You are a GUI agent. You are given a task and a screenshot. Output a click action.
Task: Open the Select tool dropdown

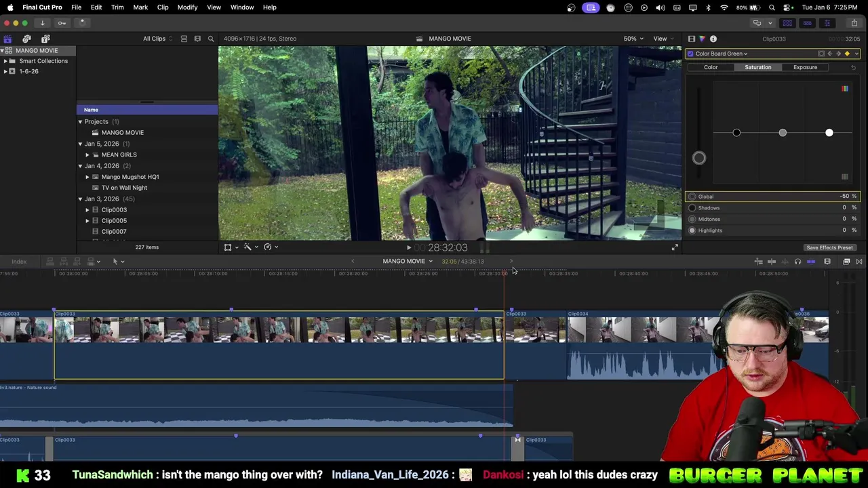(118, 262)
